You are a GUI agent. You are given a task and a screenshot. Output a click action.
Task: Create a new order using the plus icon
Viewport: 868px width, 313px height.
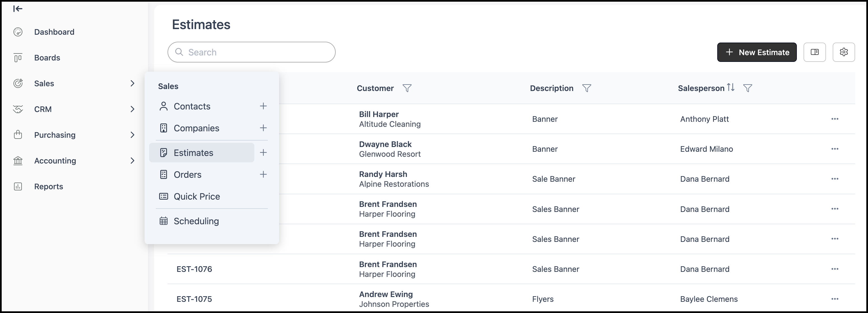pos(263,174)
